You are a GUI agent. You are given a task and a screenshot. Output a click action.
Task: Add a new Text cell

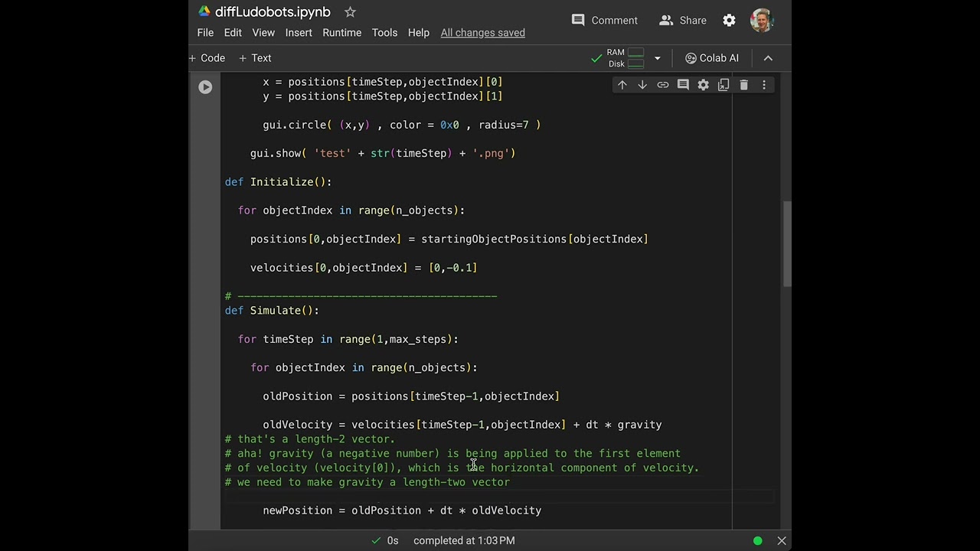coord(255,58)
